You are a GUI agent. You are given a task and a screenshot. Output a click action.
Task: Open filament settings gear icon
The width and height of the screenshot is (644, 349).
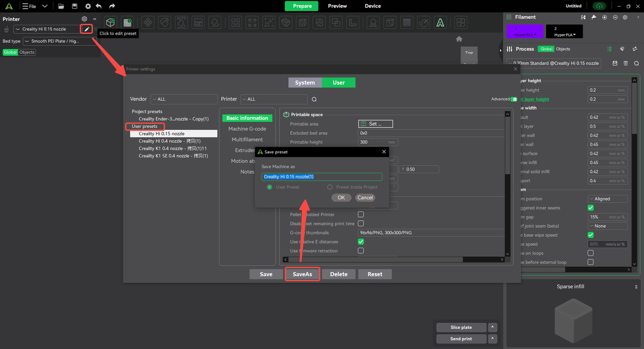625,17
